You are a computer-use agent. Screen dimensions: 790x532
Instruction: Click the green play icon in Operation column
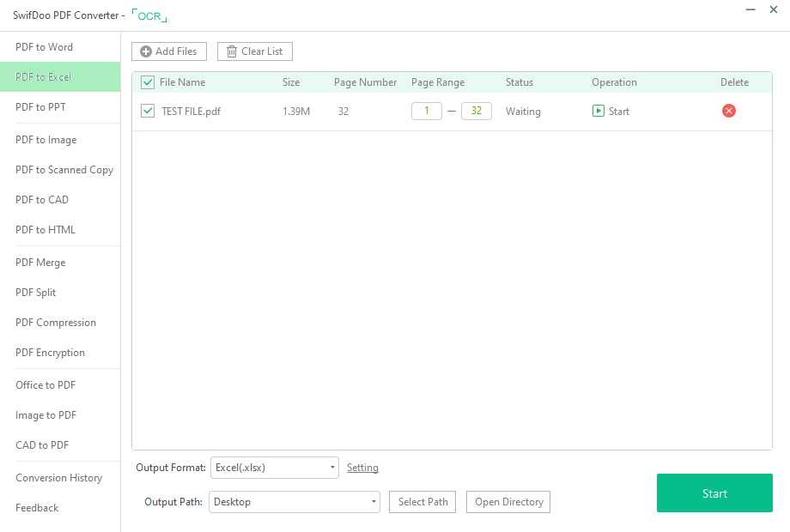[x=598, y=111]
